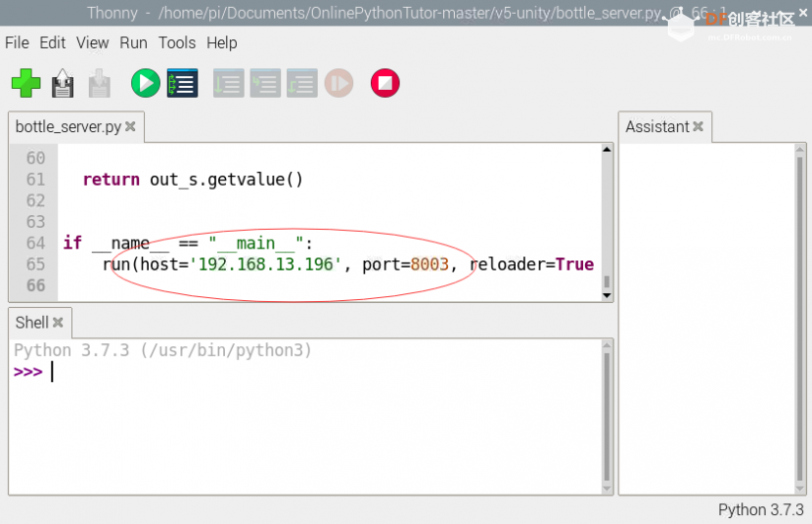Click editor scrollbar up arrow
The height and width of the screenshot is (524, 812).
point(607,150)
